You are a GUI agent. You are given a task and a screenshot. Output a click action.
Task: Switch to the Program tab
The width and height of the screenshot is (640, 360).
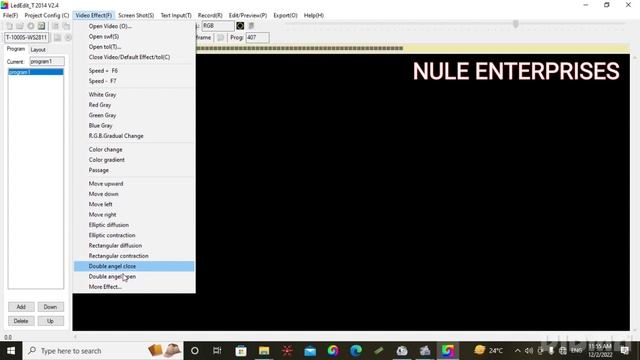click(16, 49)
